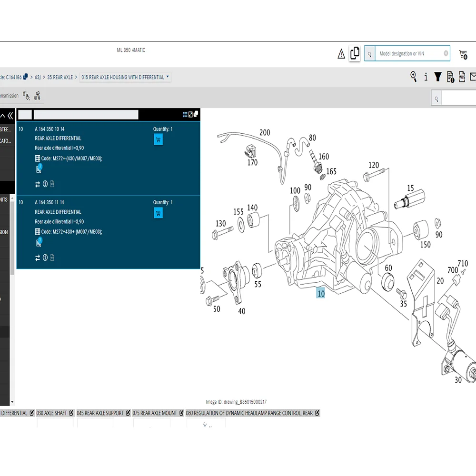Open the filter funnel icon
The height and width of the screenshot is (476, 476).
[x=437, y=77]
